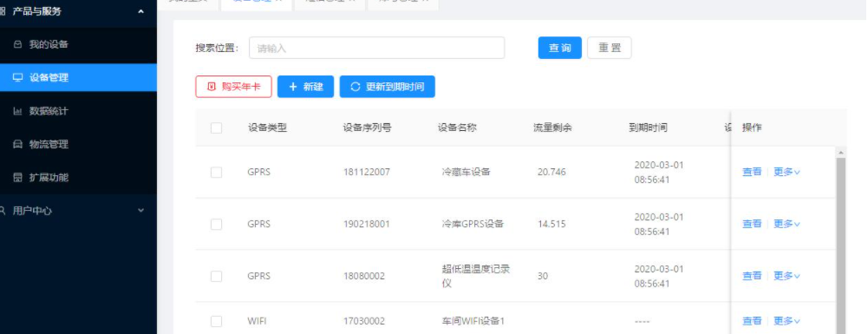868x334 pixels.
Task: Check the row for device 190218001
Action: pyautogui.click(x=217, y=225)
